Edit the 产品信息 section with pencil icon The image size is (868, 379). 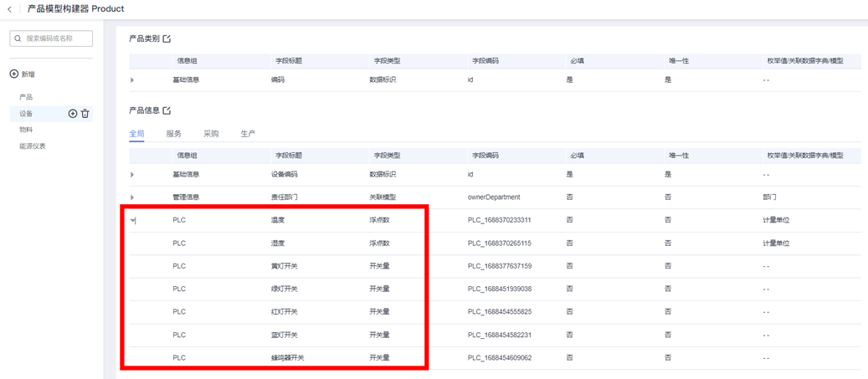[x=167, y=110]
